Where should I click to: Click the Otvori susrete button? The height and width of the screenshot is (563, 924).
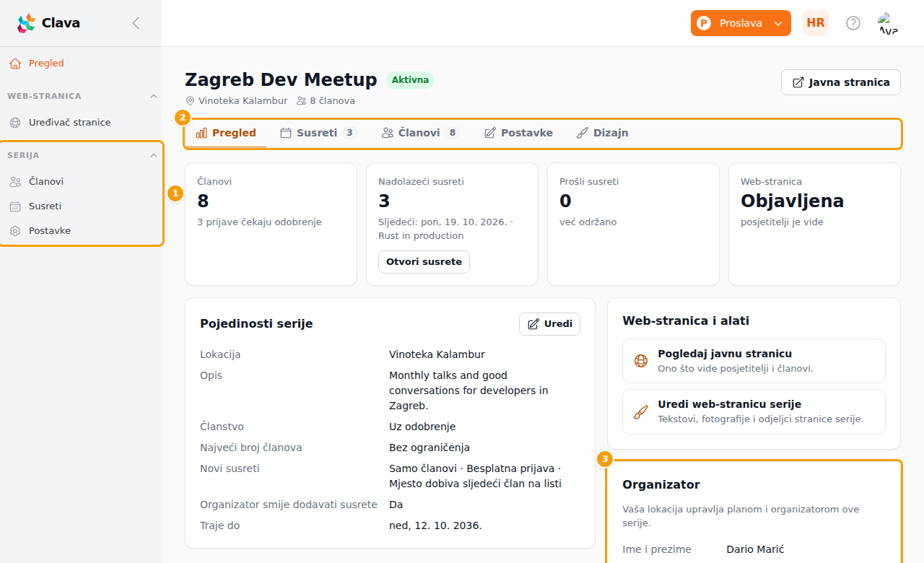[424, 262]
